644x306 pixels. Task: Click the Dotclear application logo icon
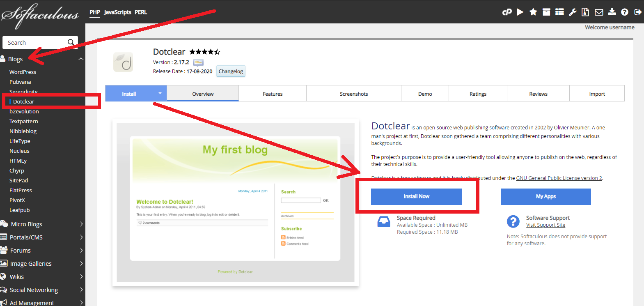(123, 62)
